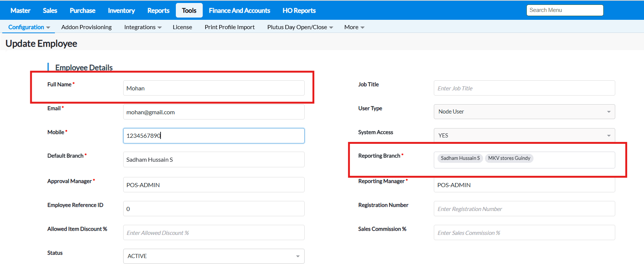Open the Inventory menu

[x=121, y=10]
